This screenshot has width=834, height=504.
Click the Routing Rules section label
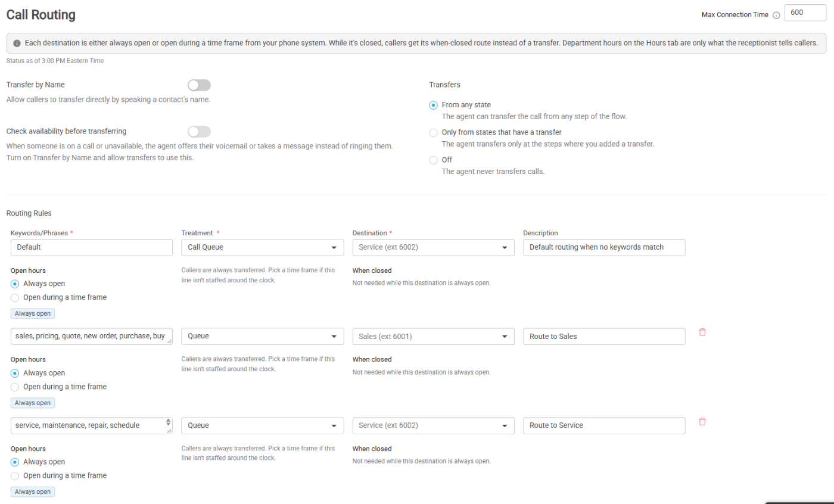(x=29, y=213)
